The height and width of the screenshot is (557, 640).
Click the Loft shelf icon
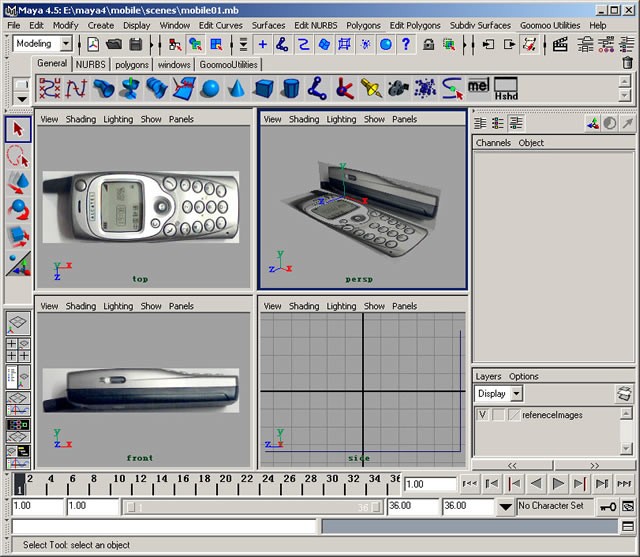pyautogui.click(x=157, y=89)
